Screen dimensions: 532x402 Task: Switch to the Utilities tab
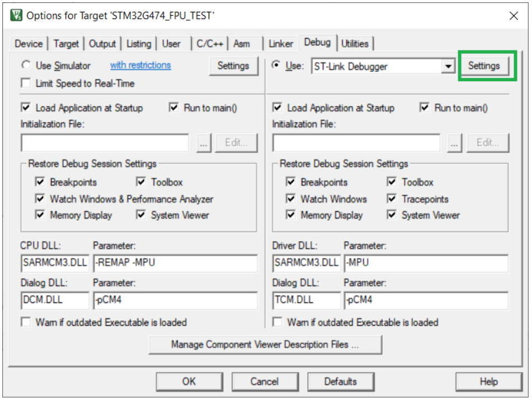tap(355, 44)
